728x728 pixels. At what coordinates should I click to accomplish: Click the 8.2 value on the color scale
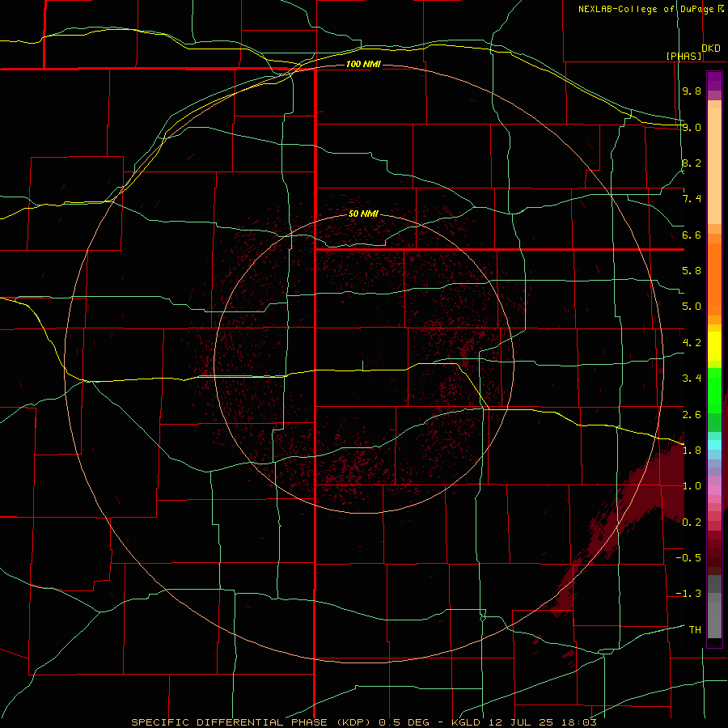pos(692,163)
